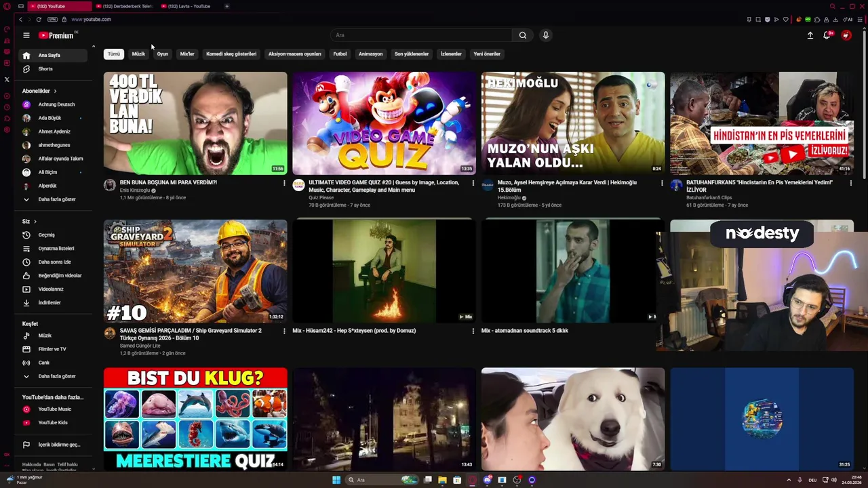Go to Ana Sayfa in sidebar
868x488 pixels.
click(54, 55)
